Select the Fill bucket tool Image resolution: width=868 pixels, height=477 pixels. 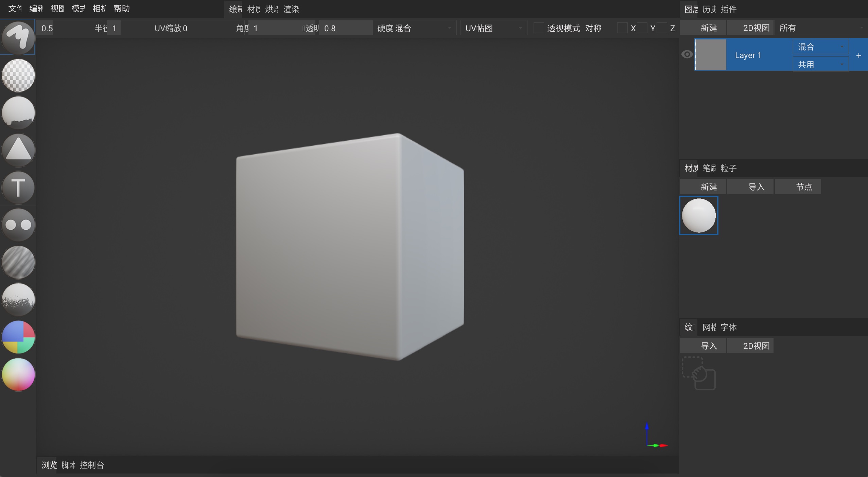click(18, 112)
